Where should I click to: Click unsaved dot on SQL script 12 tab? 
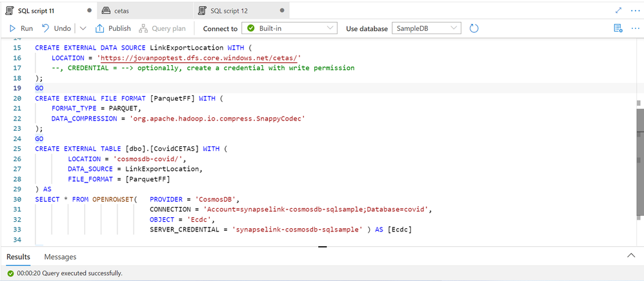click(x=282, y=11)
